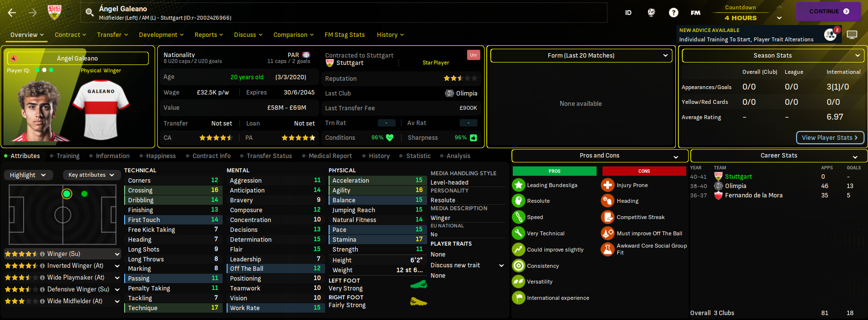Open the Transfer menu
The height and width of the screenshot is (320, 868).
coord(112,35)
